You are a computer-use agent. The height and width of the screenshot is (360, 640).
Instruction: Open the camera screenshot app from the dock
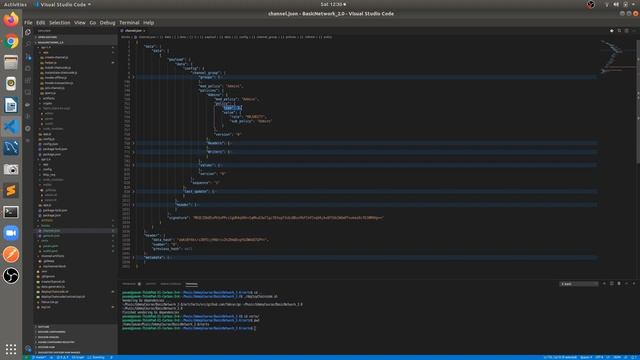(11, 169)
